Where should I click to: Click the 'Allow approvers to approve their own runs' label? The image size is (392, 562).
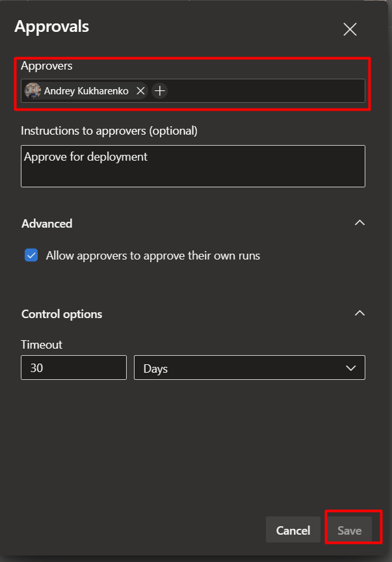(x=153, y=256)
